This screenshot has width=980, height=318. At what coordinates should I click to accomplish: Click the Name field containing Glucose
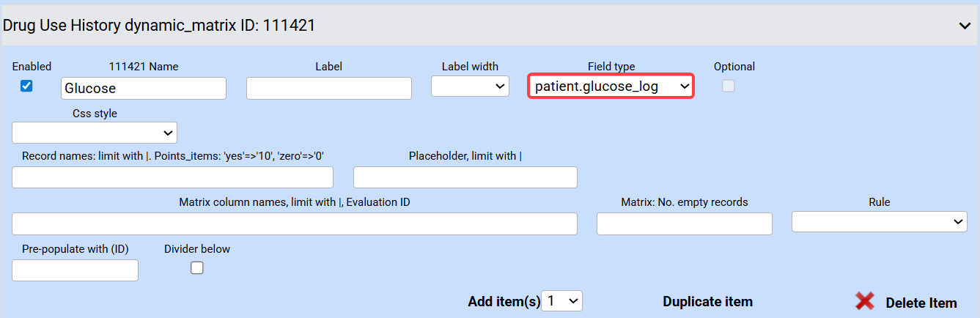tap(144, 88)
